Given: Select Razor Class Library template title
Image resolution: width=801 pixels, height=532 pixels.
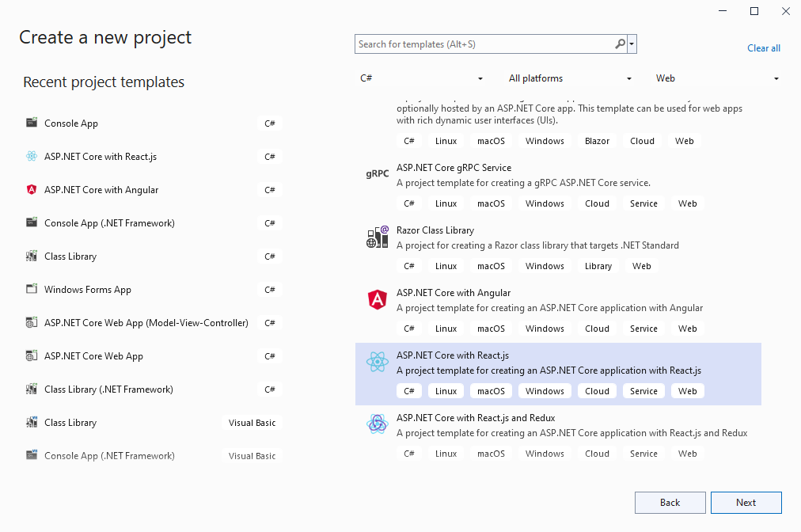Looking at the screenshot, I should (x=435, y=230).
